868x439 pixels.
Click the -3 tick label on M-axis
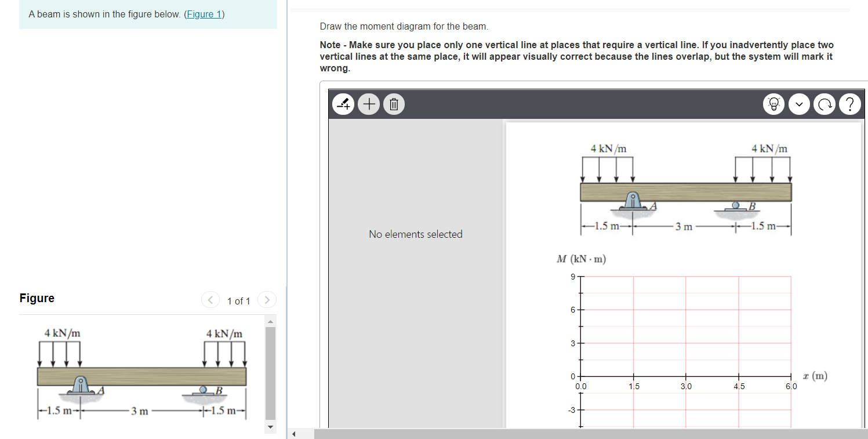(572, 410)
